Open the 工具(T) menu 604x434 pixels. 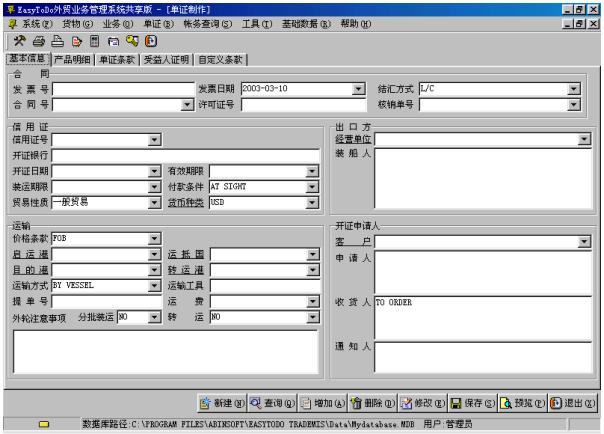(257, 24)
